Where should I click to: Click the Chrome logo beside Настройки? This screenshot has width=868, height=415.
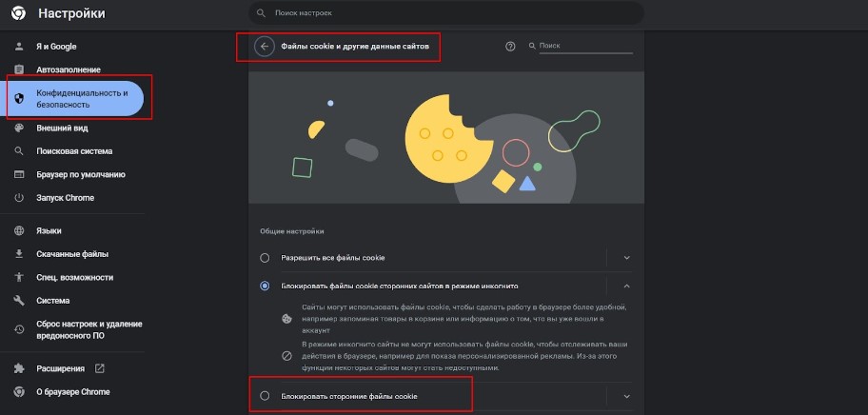click(18, 13)
